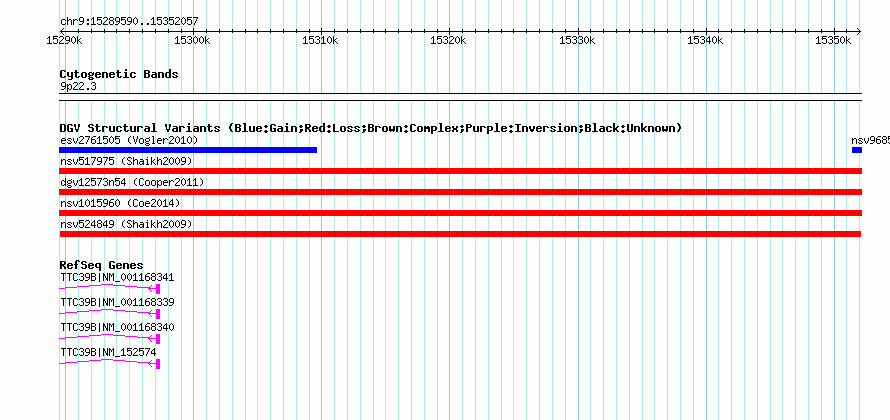Open the nsv517975 (Shaikh2009) label
Image resolution: width=890 pixels, height=420 pixels.
coord(126,162)
